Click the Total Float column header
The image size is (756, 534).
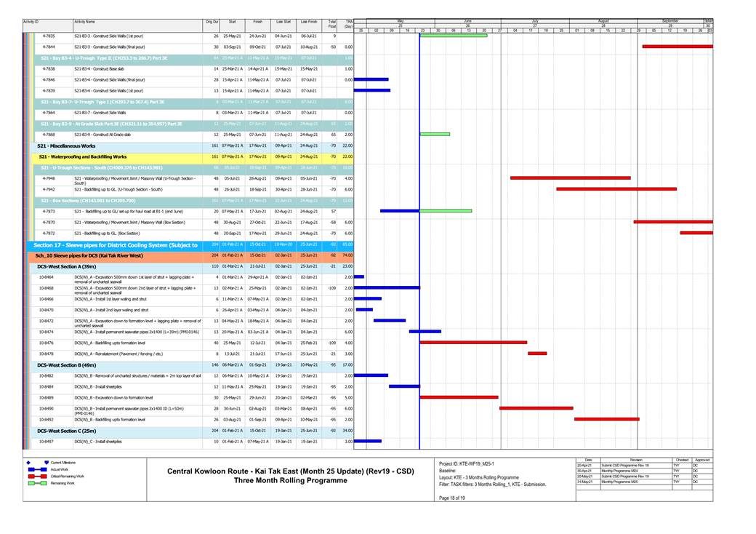332,24
